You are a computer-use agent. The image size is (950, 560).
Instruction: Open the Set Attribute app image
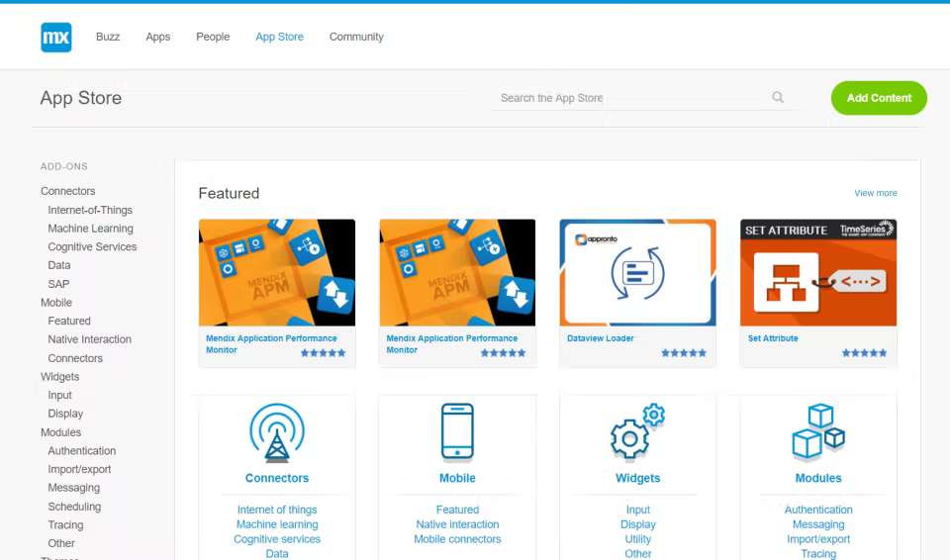(x=818, y=273)
